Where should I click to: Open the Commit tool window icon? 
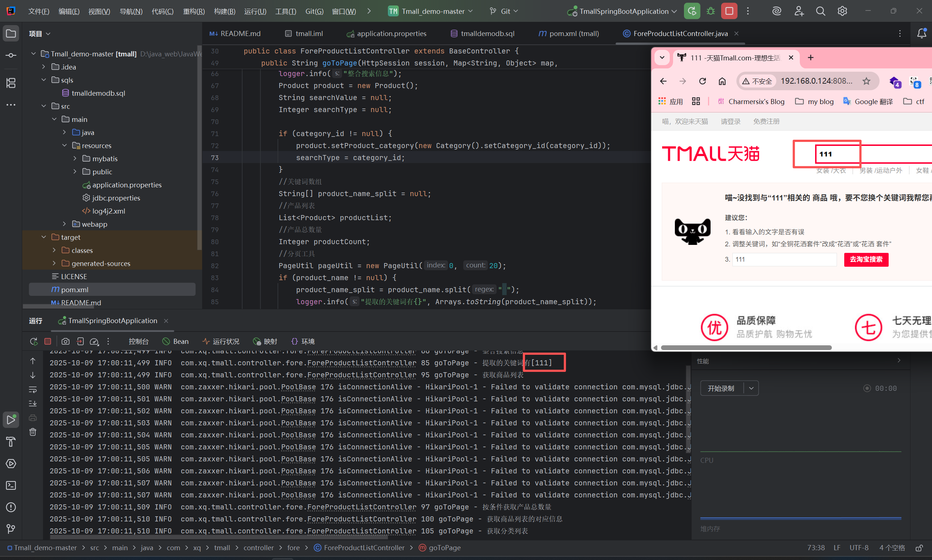click(x=11, y=55)
